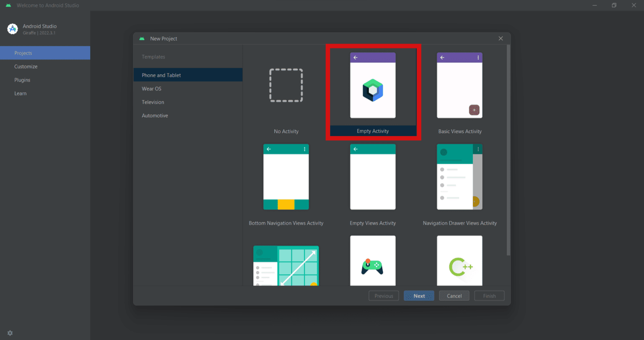The width and height of the screenshot is (644, 340).
Task: Minimize the Android Studio welcome window
Action: click(x=595, y=5)
